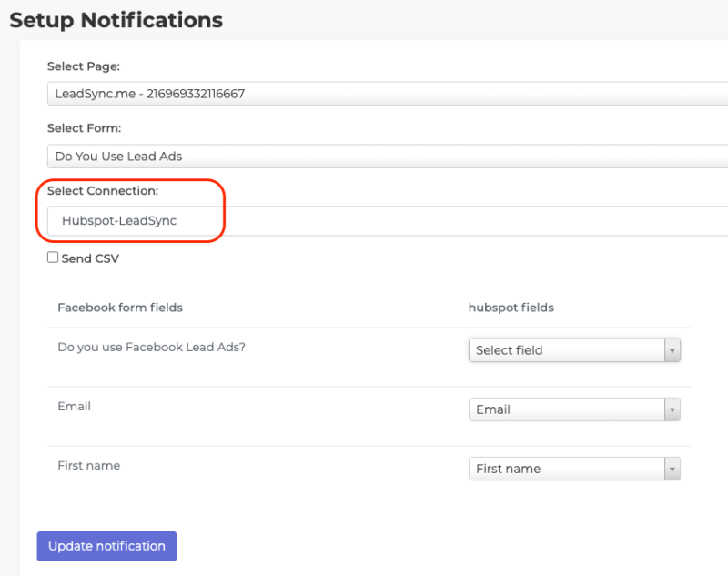Click the First name label in Facebook column
Image resolution: width=728 pixels, height=576 pixels.
[88, 465]
